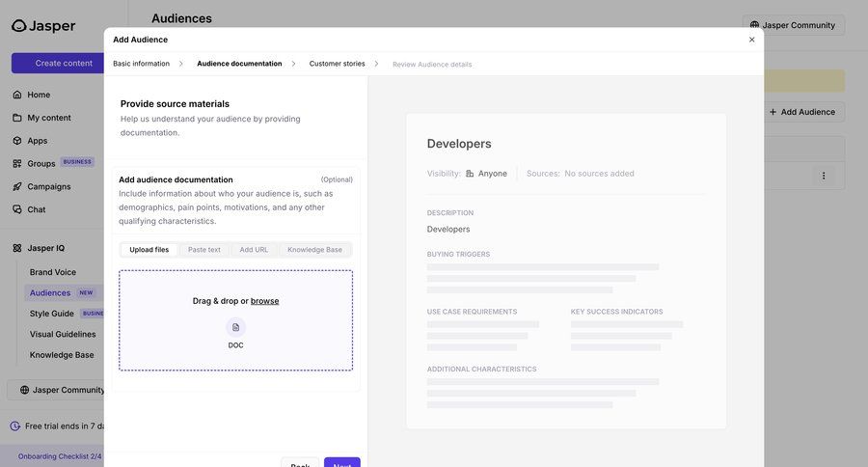
Task: Select the Upload files tab
Action: tap(149, 250)
